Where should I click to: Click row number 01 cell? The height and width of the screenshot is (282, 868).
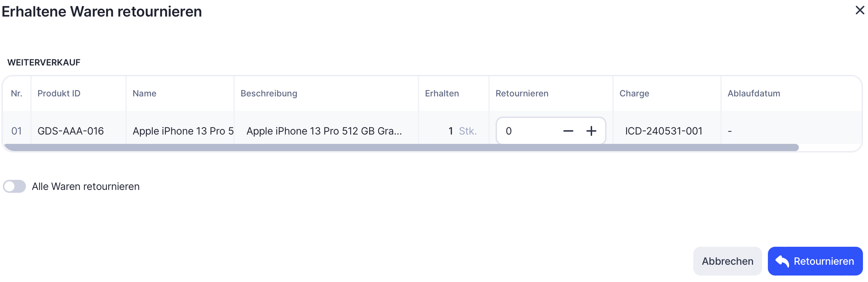coord(17,131)
